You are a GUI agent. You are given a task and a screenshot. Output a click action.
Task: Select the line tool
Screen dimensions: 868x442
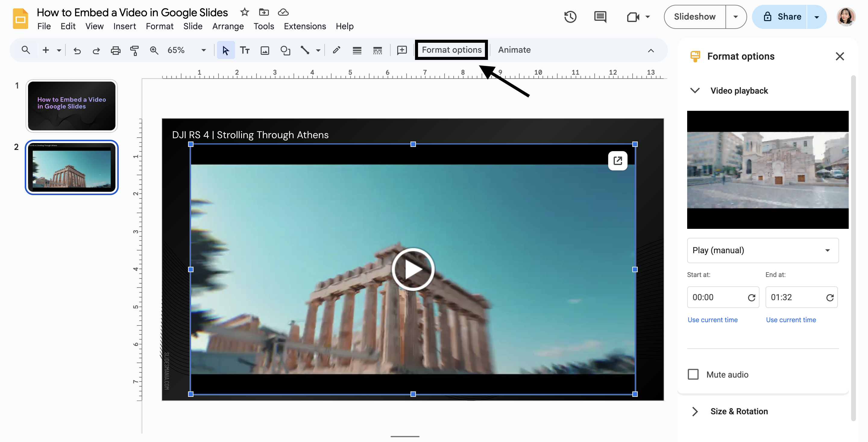pyautogui.click(x=305, y=51)
